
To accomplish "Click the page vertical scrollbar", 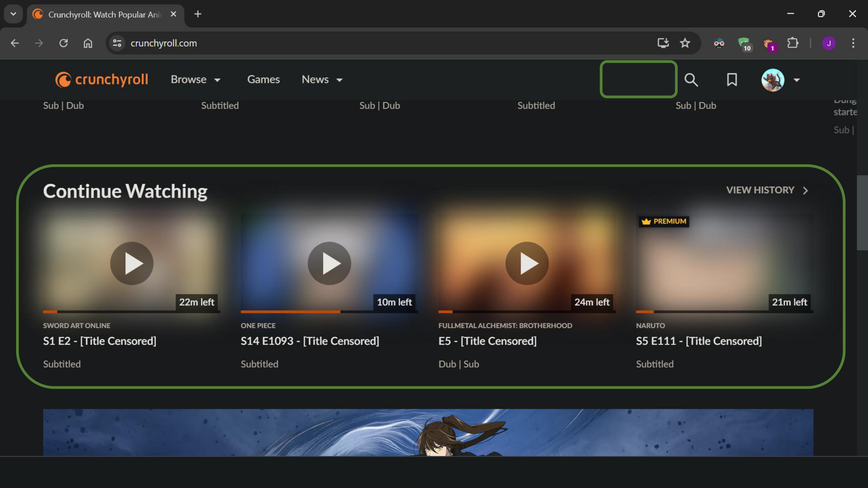I will (862, 213).
